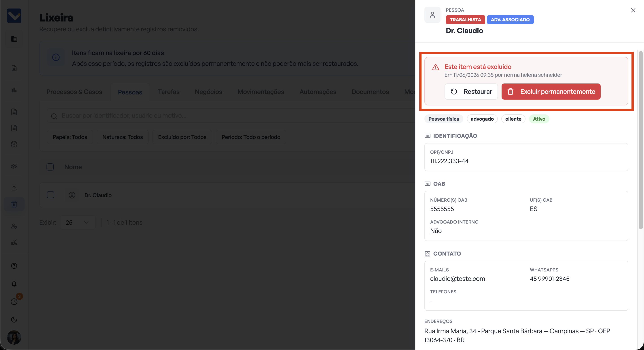The width and height of the screenshot is (644, 350).
Task: Expand the Exibir 25 page size dropdown
Action: tap(78, 222)
